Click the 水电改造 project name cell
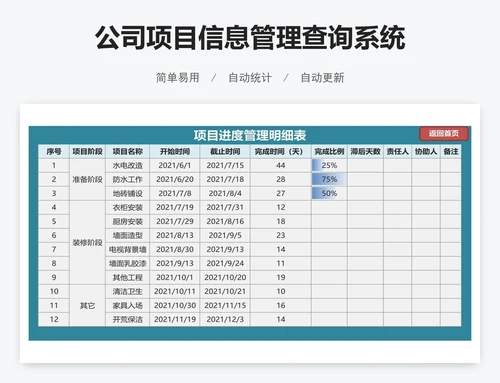Image resolution: width=500 pixels, height=383 pixels. pos(128,165)
